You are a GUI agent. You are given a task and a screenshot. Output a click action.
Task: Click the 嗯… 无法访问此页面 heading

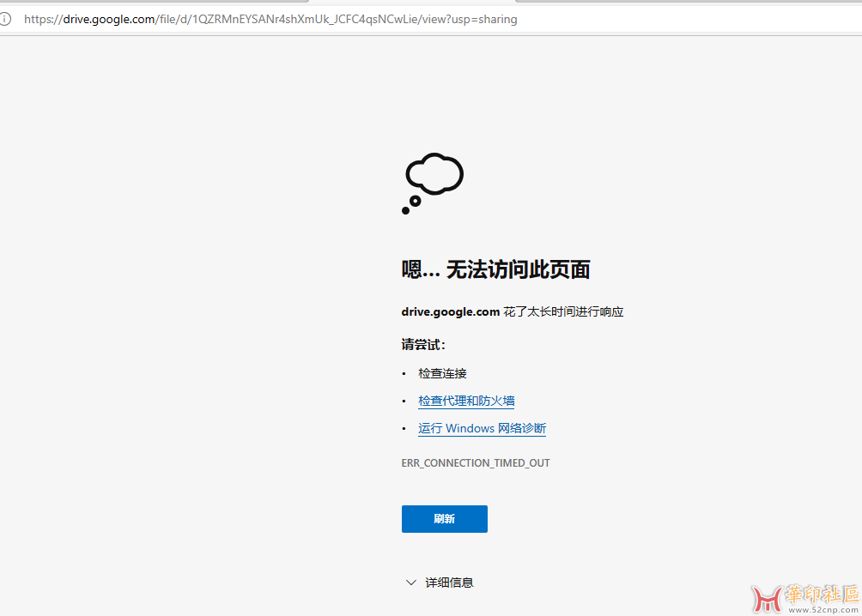tap(495, 269)
